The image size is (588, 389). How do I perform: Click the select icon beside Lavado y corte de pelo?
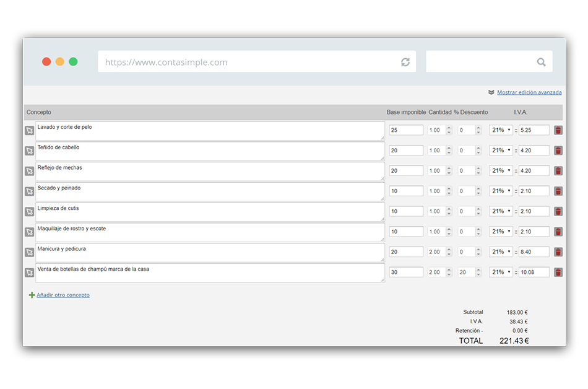(x=29, y=131)
